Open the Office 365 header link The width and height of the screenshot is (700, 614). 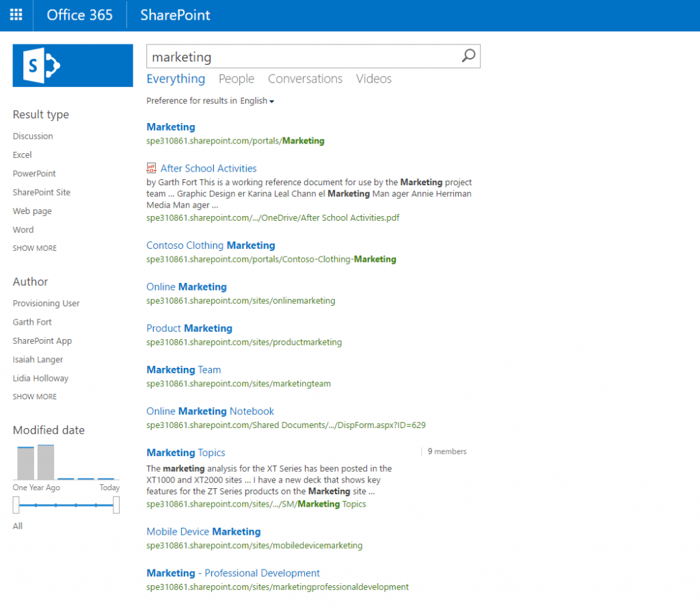click(x=79, y=15)
